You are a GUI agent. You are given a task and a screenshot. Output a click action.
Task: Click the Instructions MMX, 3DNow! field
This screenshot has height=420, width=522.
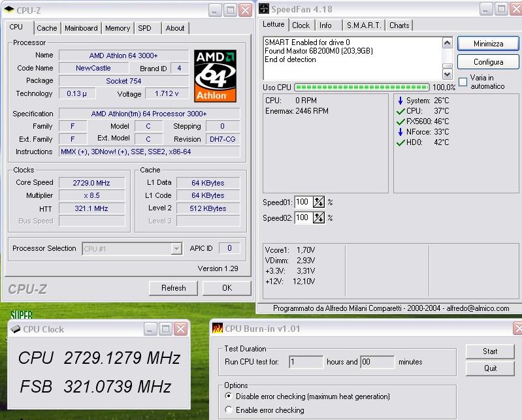(149, 152)
